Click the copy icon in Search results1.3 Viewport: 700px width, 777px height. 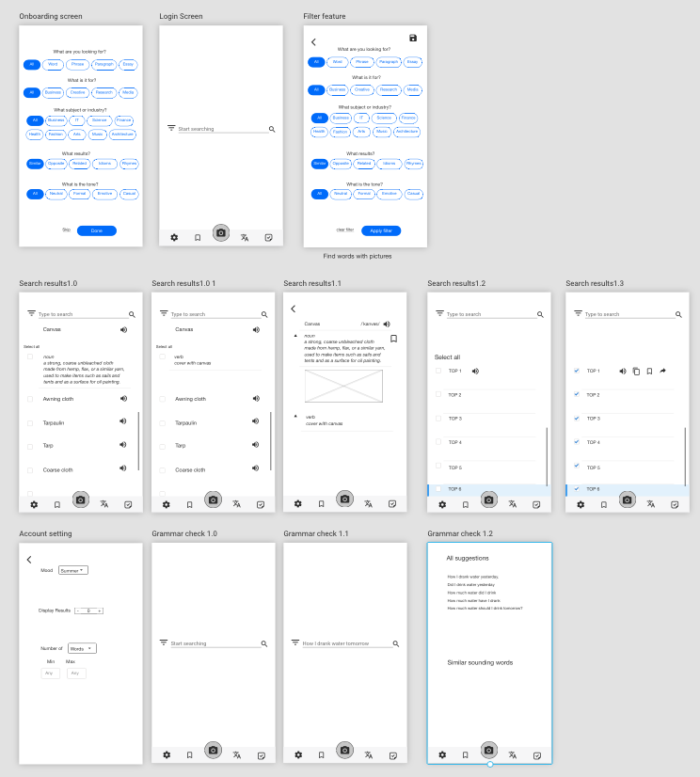click(x=636, y=371)
